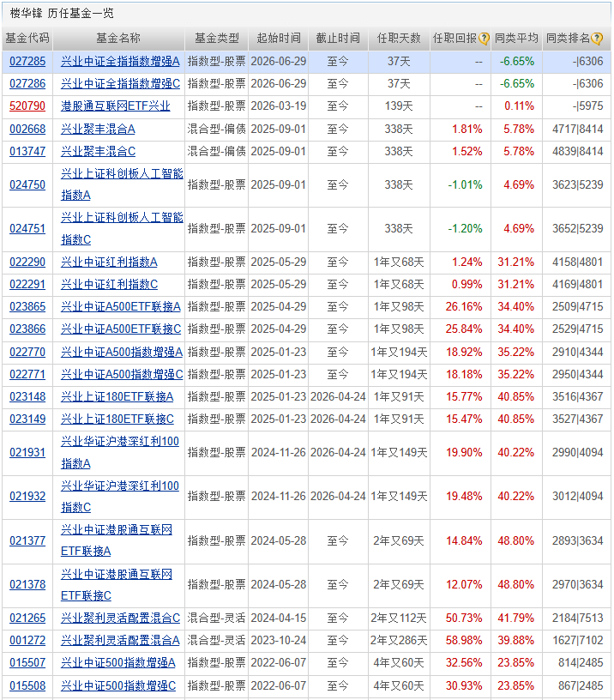Image resolution: width=614 pixels, height=700 pixels.
Task: Open fund 兴业聚丰混合C
Action: click(x=98, y=152)
